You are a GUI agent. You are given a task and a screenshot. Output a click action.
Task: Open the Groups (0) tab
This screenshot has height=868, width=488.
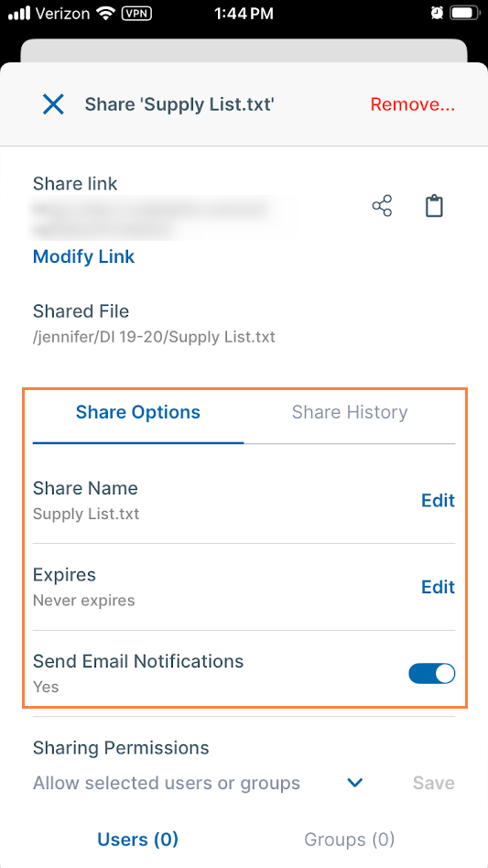[x=350, y=840]
